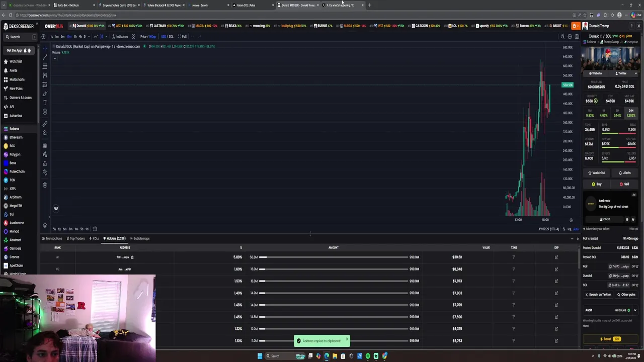The image size is (644, 362).
Task: Toggle lock all drawings
Action: 45,163
